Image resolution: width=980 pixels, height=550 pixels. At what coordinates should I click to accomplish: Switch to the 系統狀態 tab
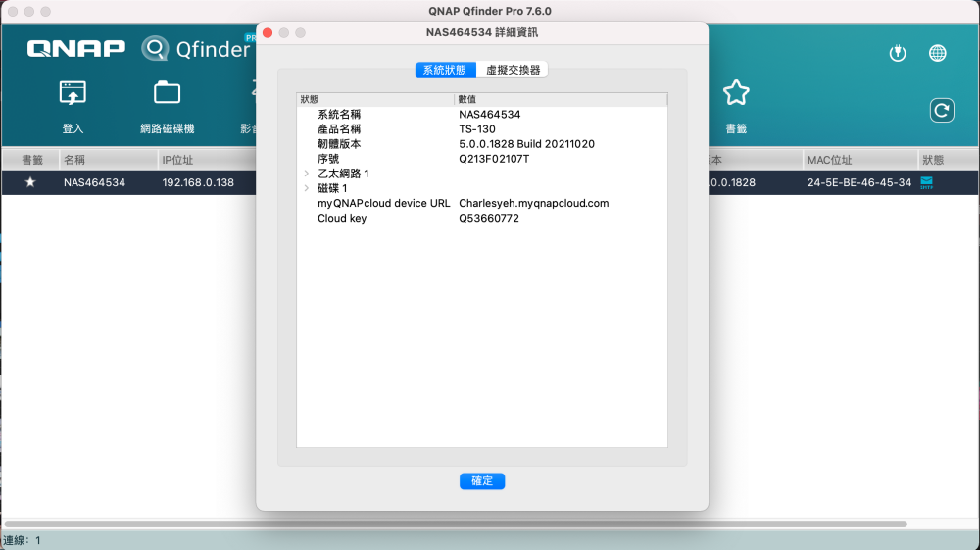pos(445,70)
